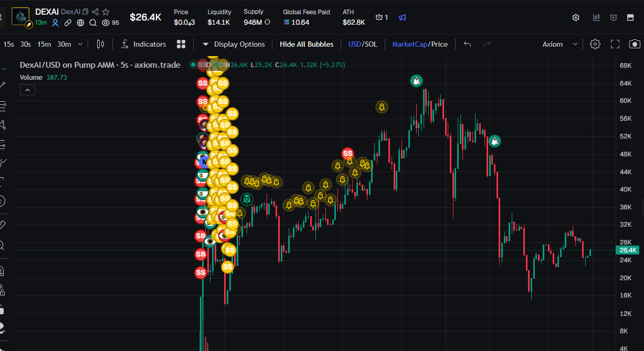Screen dimensions: 644x351
Task: Click the blue M bubble in the cluster
Action: 205,162
